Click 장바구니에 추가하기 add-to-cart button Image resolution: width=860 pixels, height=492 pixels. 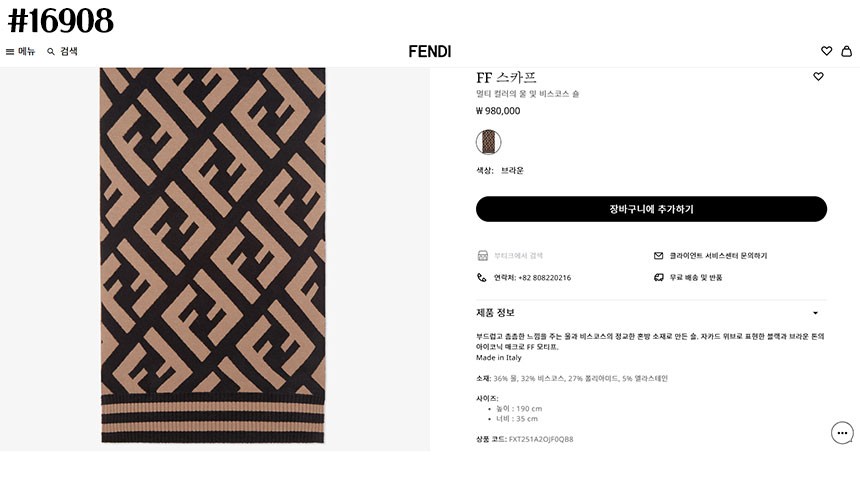pyautogui.click(x=651, y=209)
